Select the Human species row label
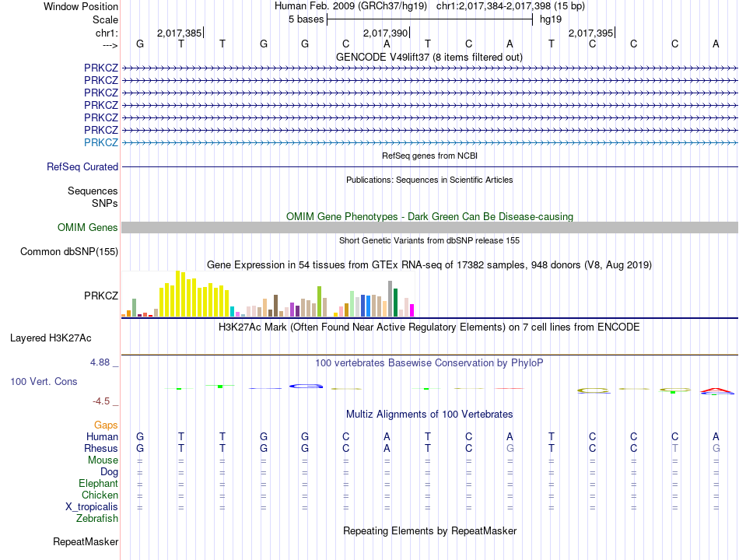 102,437
